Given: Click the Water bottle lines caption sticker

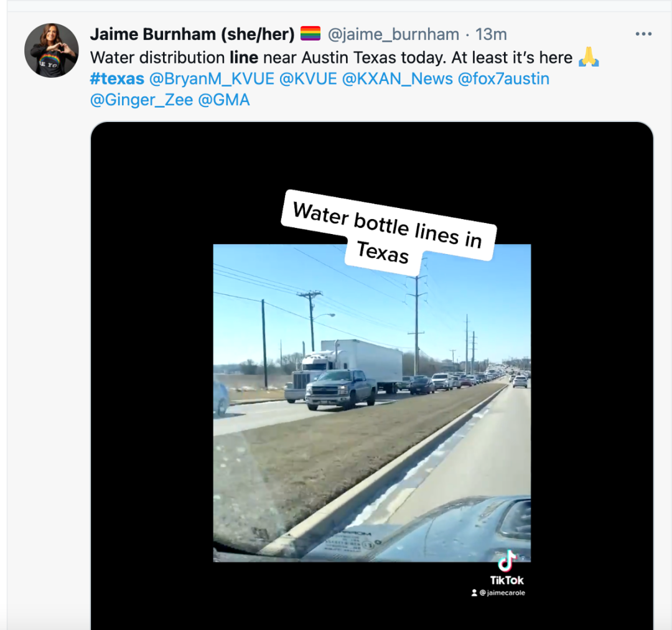Looking at the screenshot, I should [388, 232].
